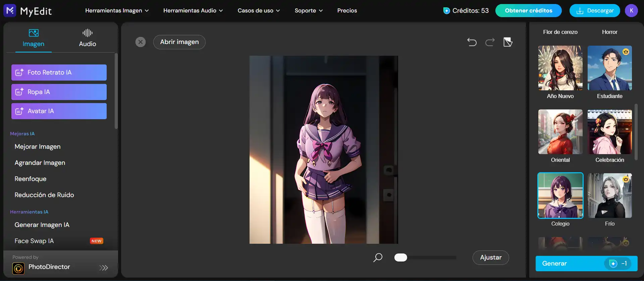Open Agrandar Imagen tool
Viewport: 644px width, 281px height.
coord(40,163)
